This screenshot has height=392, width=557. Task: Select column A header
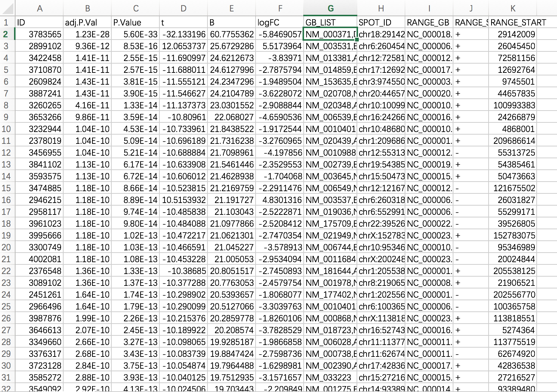click(39, 8)
